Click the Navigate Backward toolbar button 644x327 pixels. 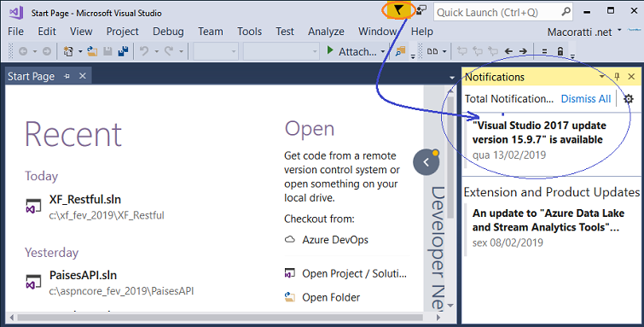coord(23,51)
